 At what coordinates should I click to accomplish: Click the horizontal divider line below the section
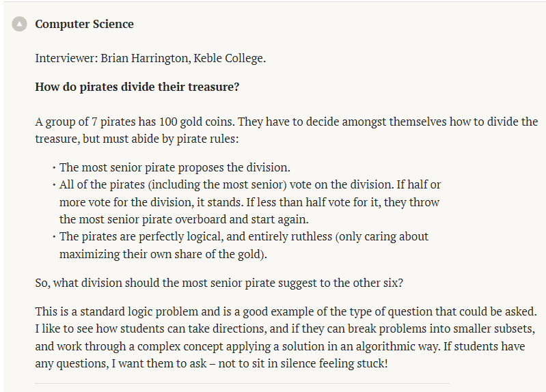pos(243,384)
